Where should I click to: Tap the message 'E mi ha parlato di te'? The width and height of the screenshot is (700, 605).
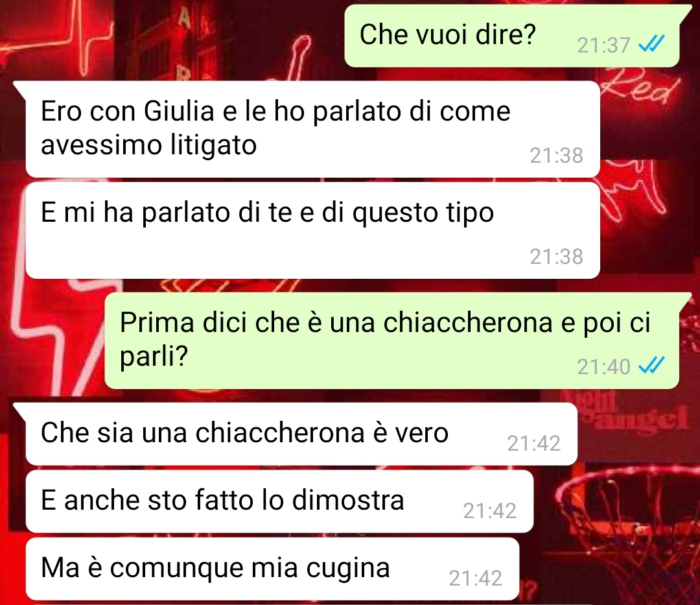pyautogui.click(x=312, y=230)
